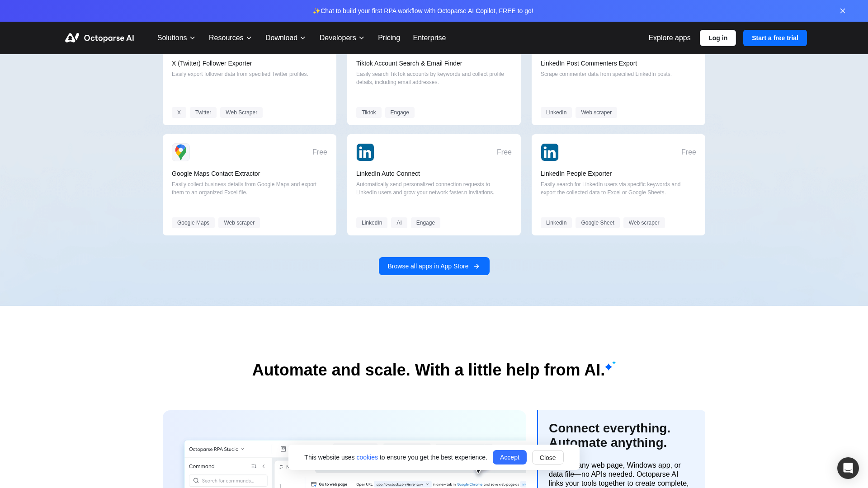
Task: Expand the Resources dropdown menu
Action: click(230, 38)
